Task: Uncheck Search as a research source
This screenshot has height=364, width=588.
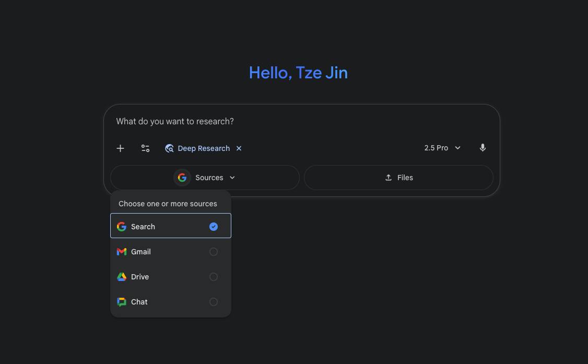Action: 214,226
